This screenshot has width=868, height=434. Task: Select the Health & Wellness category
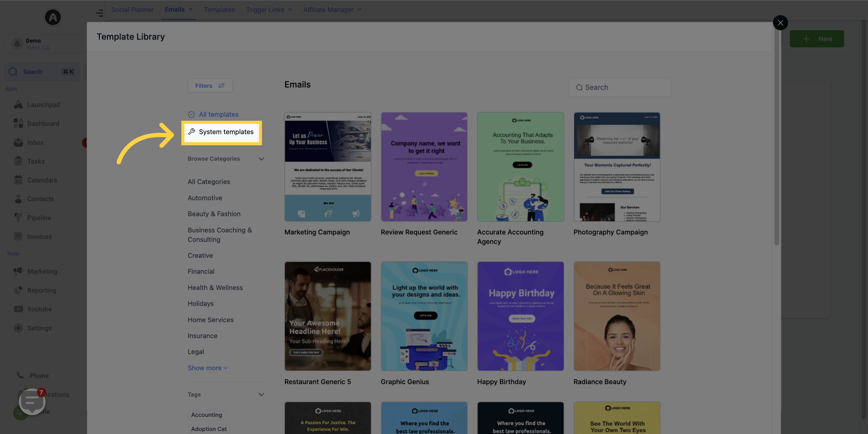point(215,288)
